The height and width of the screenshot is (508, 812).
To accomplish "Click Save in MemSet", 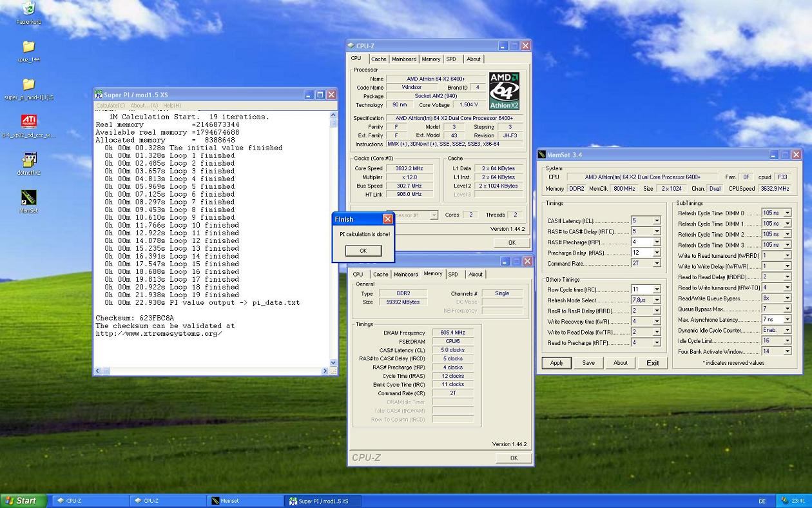I will coord(588,363).
